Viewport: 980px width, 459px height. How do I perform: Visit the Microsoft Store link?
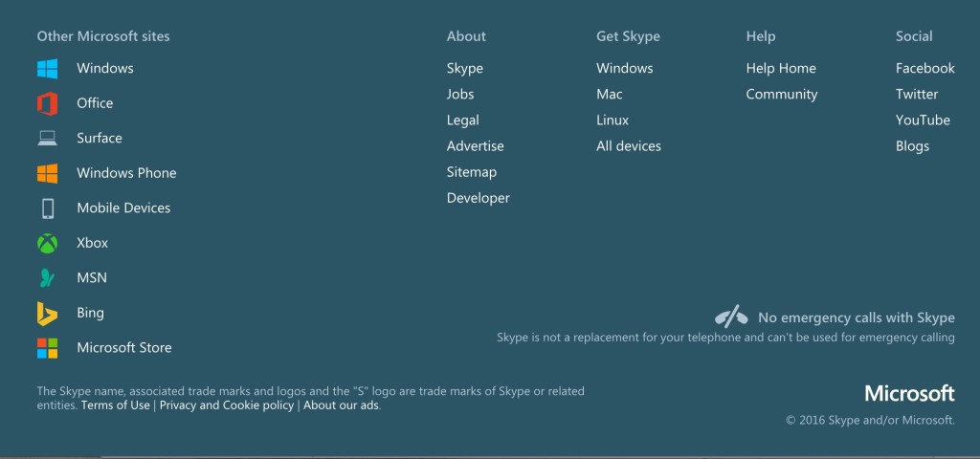coord(124,348)
